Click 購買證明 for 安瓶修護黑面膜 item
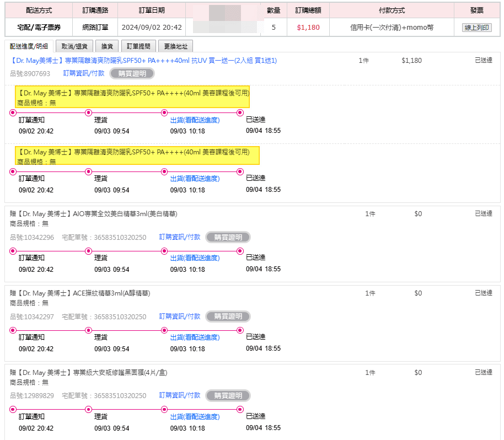Image resolution: width=504 pixels, height=440 pixels. pos(228,396)
